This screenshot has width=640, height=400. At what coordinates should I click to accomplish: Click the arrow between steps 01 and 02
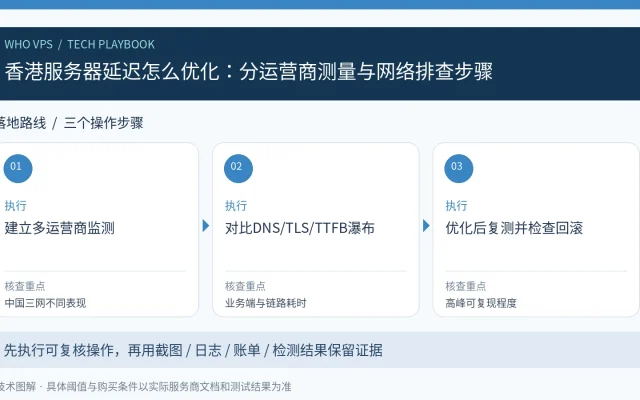(206, 226)
